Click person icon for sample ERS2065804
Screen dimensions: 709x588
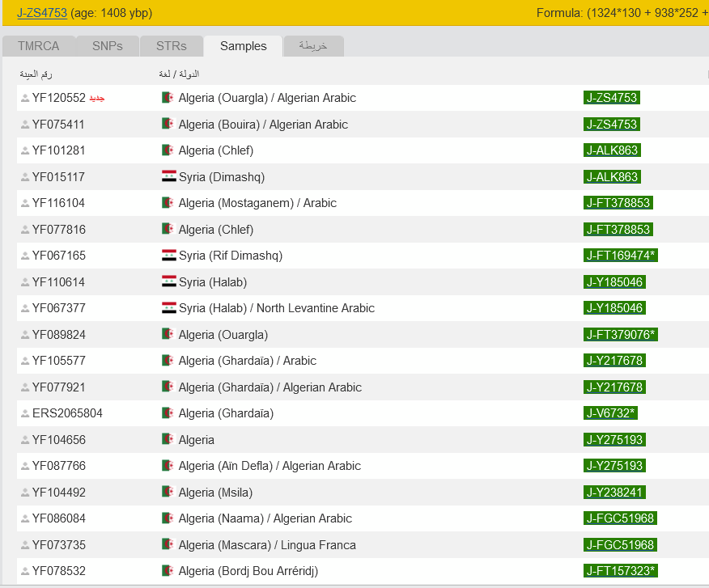25,413
